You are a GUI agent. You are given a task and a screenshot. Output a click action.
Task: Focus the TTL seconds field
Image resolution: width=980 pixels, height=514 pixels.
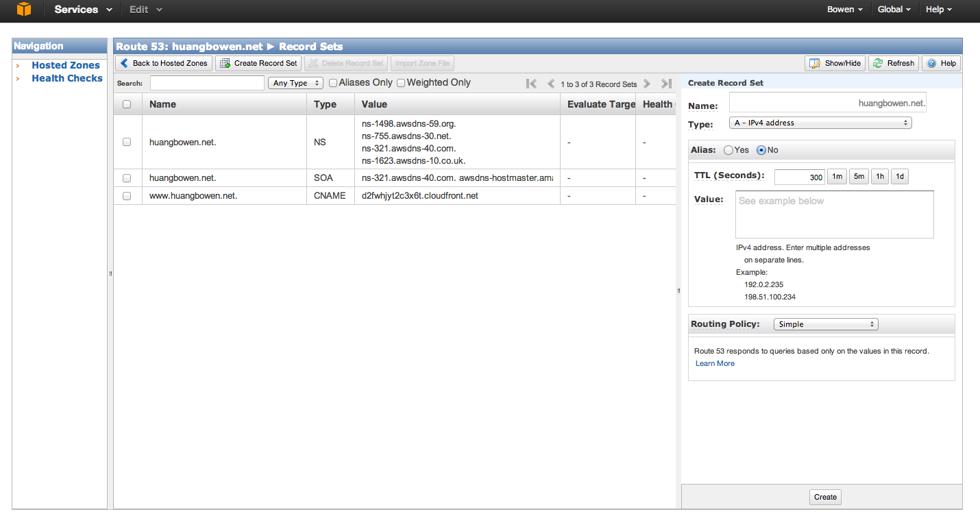click(x=800, y=177)
